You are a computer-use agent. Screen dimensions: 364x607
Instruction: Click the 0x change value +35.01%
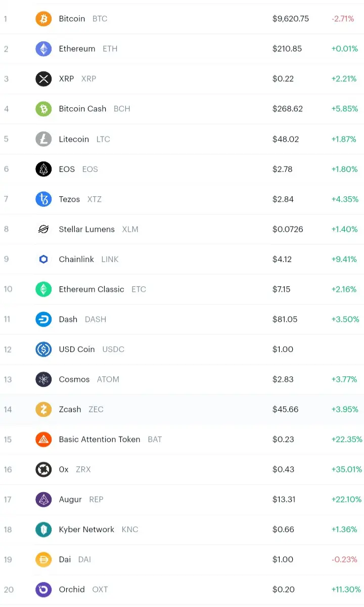[347, 469]
